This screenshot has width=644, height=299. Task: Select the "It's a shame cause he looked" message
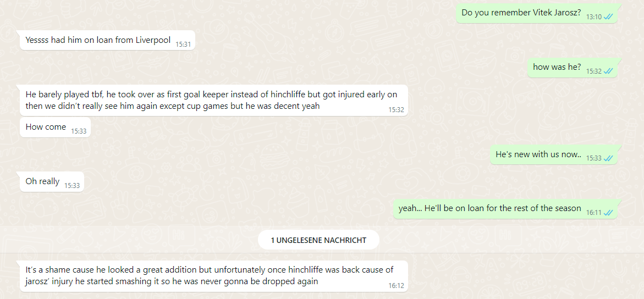coord(213,276)
